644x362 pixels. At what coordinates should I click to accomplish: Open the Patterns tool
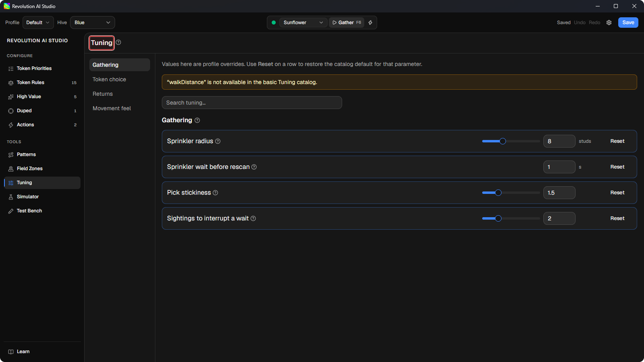click(42, 154)
